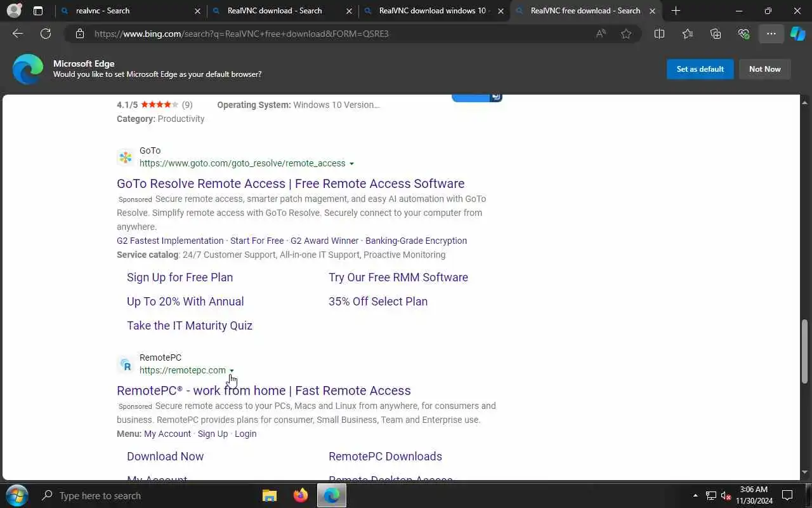This screenshot has width=812, height=508.
Task: Launch Firefox from the taskbar
Action: tap(301, 495)
